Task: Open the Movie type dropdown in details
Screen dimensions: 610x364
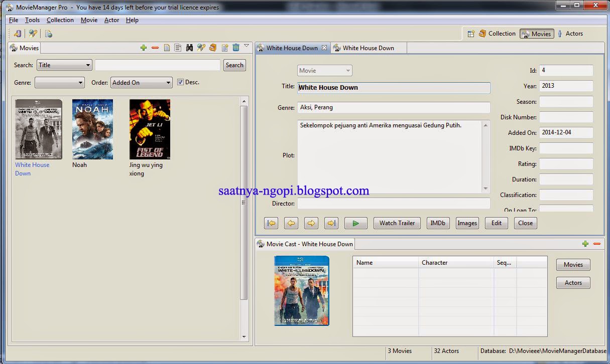Action: click(x=325, y=71)
